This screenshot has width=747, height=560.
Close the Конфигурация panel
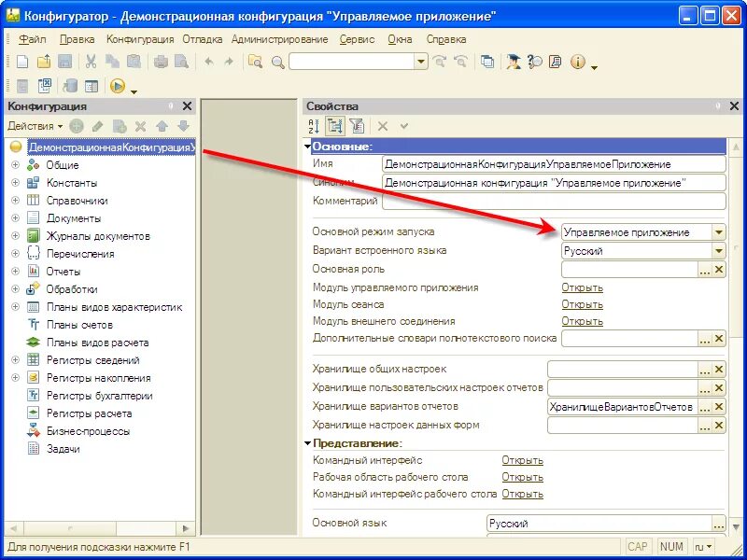point(188,106)
